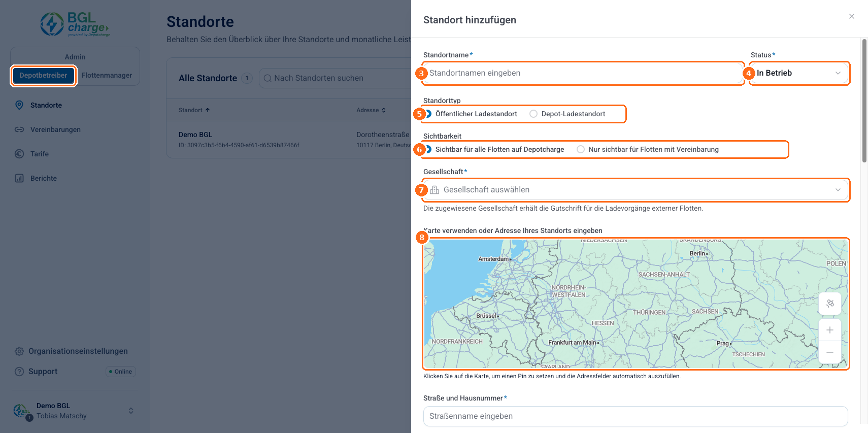Sort table by Adresse column
The image size is (868, 433).
click(371, 110)
